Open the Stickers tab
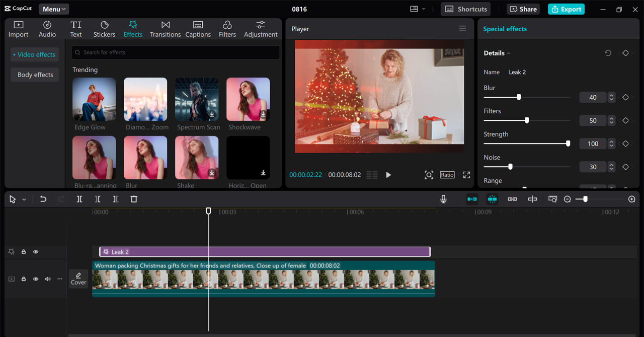The height and width of the screenshot is (337, 644). pos(104,29)
